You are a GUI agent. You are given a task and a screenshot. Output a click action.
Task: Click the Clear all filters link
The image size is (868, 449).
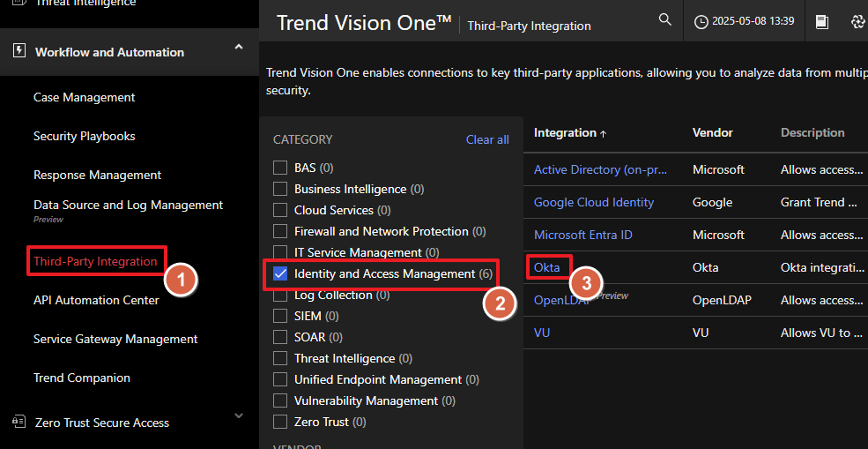click(x=487, y=139)
